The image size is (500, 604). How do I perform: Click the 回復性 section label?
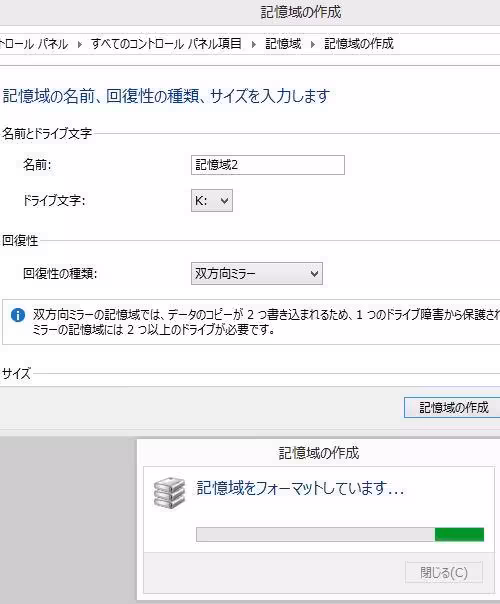(20, 241)
